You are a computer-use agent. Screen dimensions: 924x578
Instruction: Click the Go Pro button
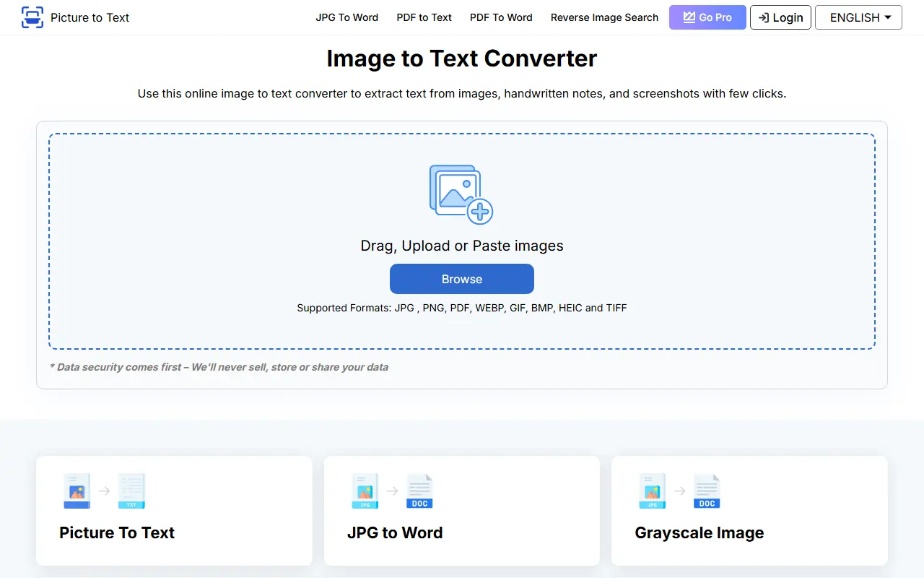coord(707,17)
